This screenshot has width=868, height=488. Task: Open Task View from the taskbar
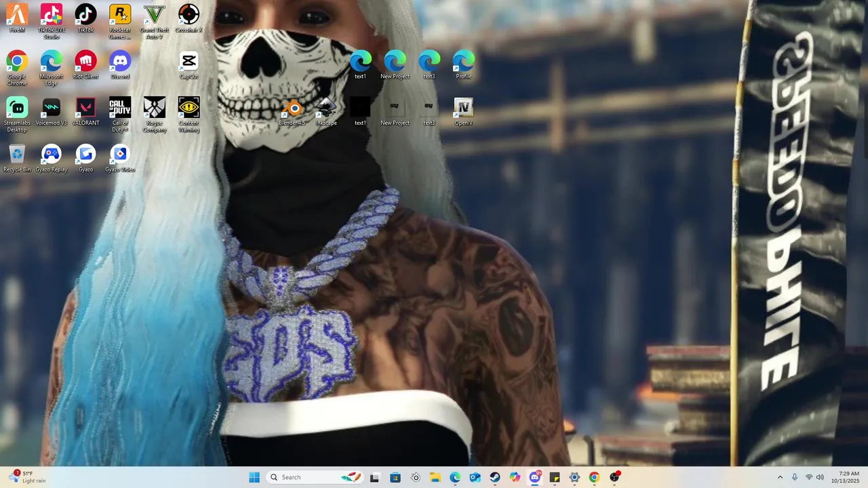(x=374, y=477)
